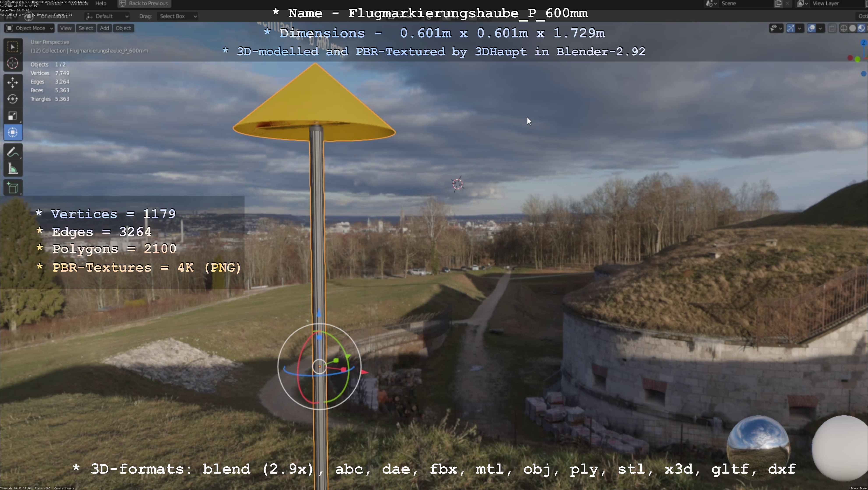Switch to Solid viewport shading sphere
This screenshot has height=490, width=868.
click(852, 28)
